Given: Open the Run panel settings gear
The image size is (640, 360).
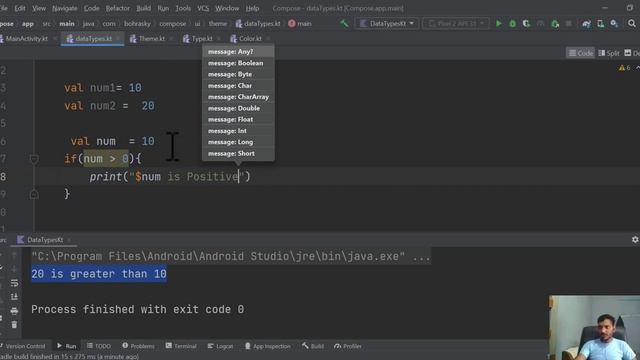Looking at the screenshot, I should pyautogui.click(x=635, y=240).
